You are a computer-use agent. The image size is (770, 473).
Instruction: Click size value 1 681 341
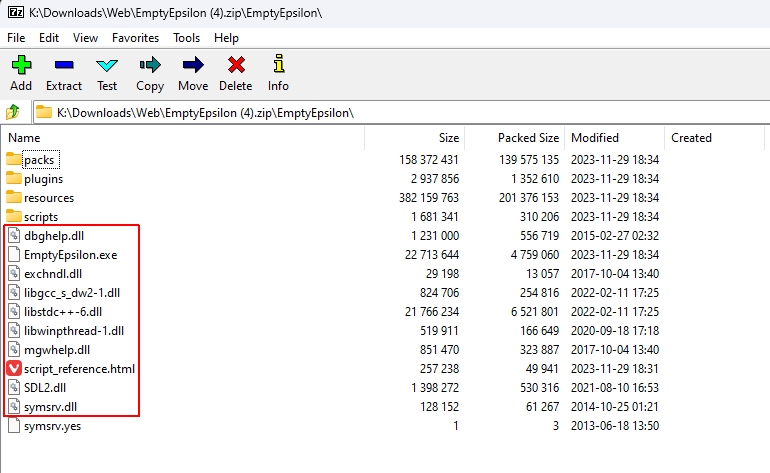[x=435, y=217]
